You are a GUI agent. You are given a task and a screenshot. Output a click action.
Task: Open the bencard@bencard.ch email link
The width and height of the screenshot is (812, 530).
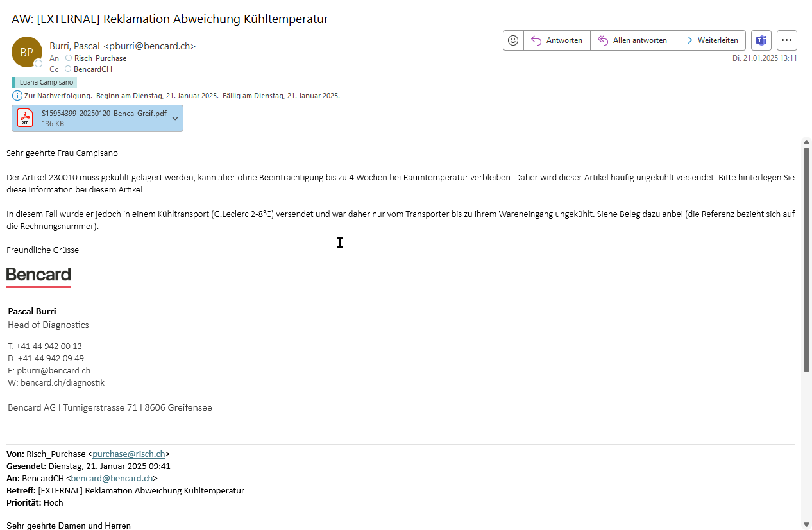(x=112, y=478)
